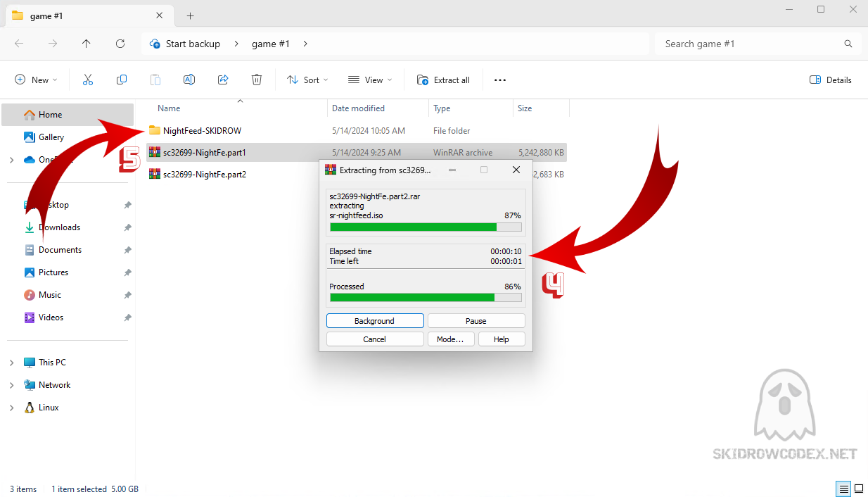
Task: Click Background in the extraction dialog
Action: tap(375, 321)
